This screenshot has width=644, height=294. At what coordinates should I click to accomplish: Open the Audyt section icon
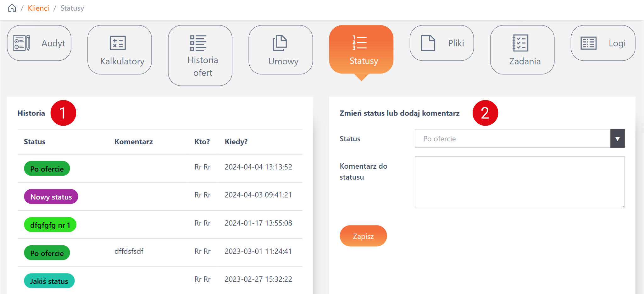point(21,43)
